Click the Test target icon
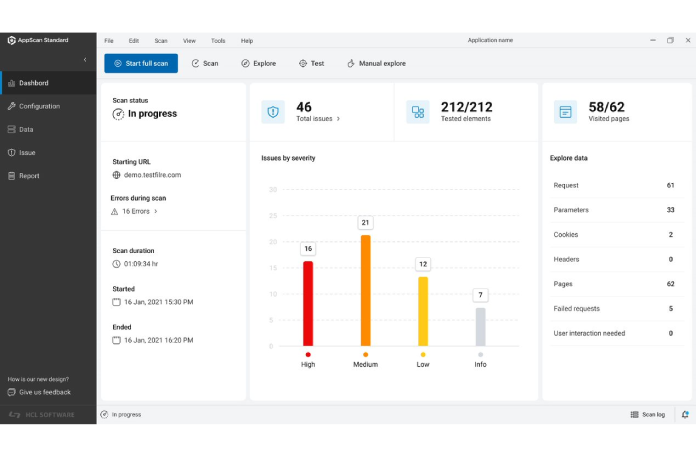The image size is (696, 456). coord(303,63)
